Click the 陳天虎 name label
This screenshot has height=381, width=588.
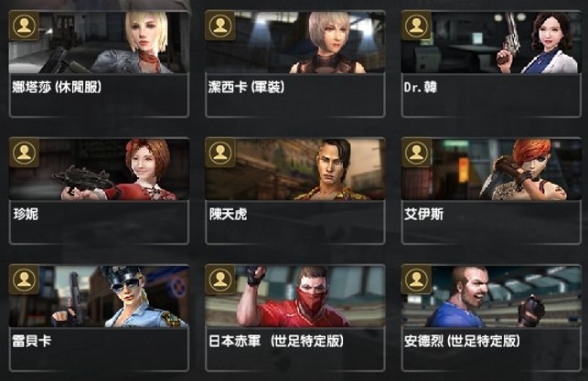coord(228,214)
